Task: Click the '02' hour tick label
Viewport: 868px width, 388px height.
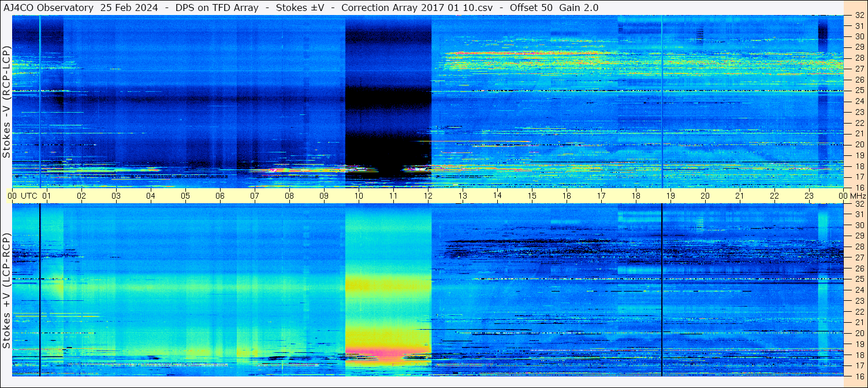Action: click(x=81, y=196)
